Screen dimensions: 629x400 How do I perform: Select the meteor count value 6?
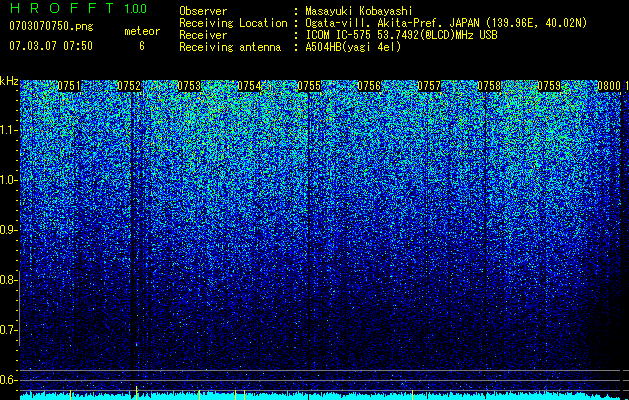click(x=142, y=46)
